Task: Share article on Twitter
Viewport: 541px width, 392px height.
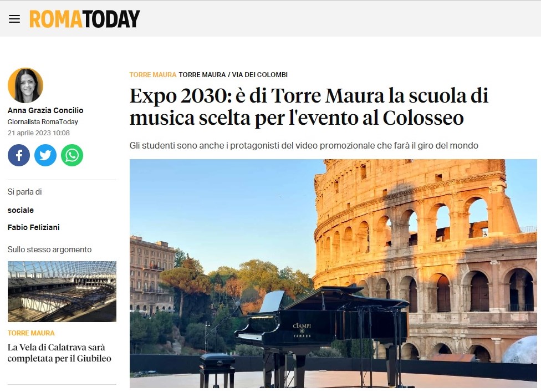Action: (45, 155)
